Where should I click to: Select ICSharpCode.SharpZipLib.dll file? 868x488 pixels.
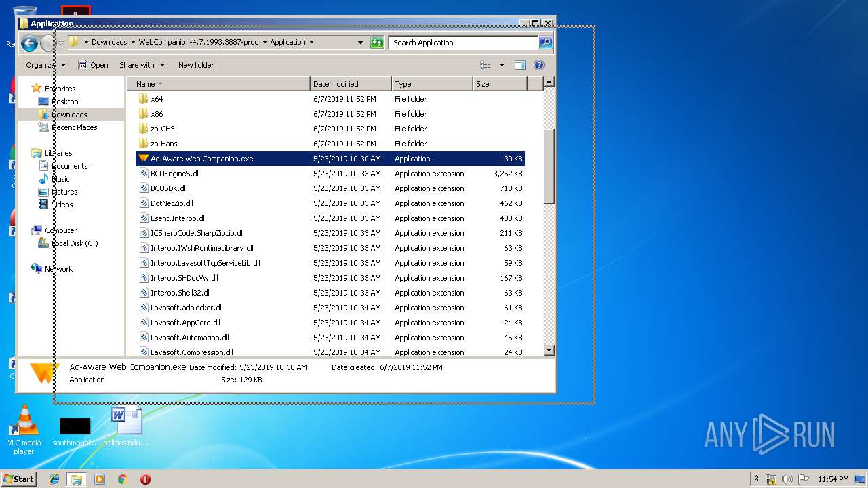click(x=330, y=233)
